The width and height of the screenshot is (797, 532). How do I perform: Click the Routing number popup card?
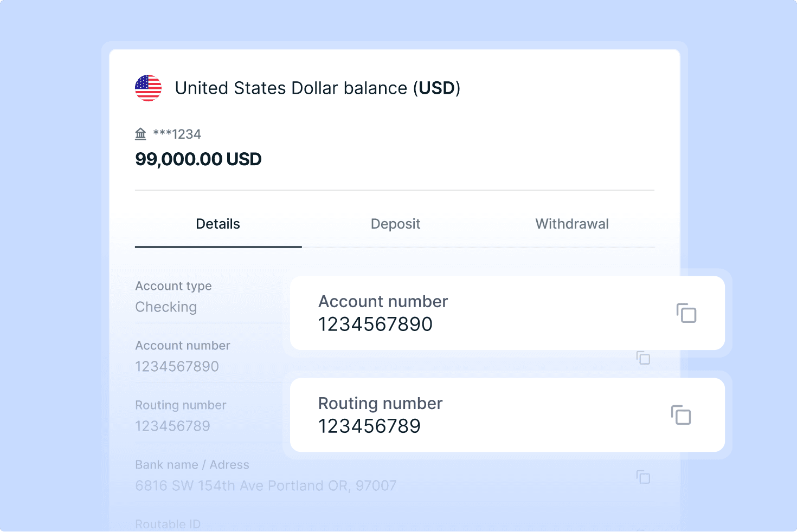tap(507, 414)
